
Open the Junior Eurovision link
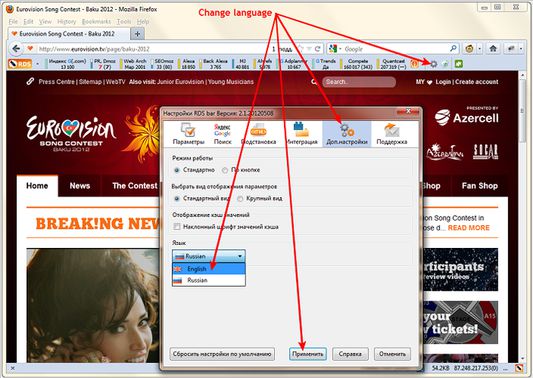181,82
